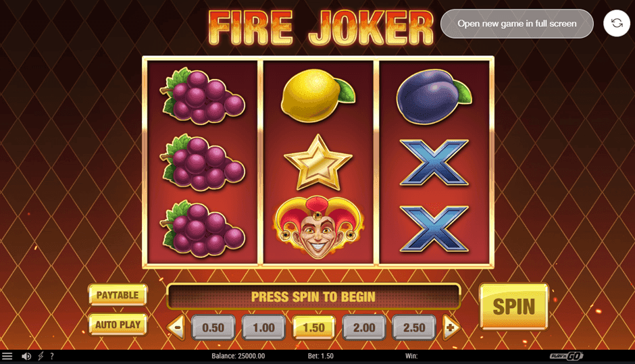The width and height of the screenshot is (635, 364).
Task: Decrease bet with the minus arrow
Action: pyautogui.click(x=176, y=327)
